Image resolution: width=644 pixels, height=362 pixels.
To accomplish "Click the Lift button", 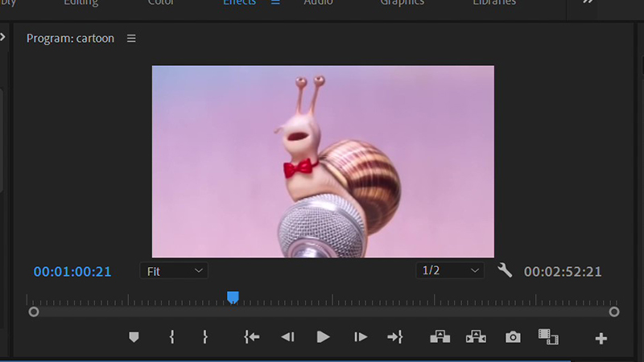I will click(x=440, y=337).
